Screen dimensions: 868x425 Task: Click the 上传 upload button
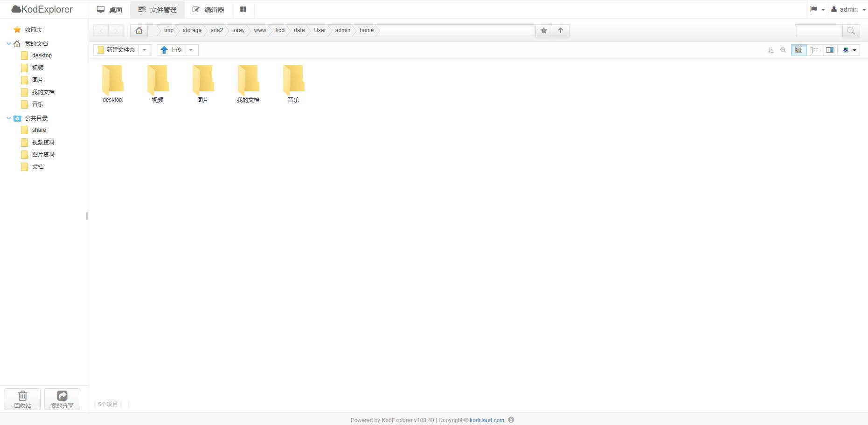click(171, 50)
